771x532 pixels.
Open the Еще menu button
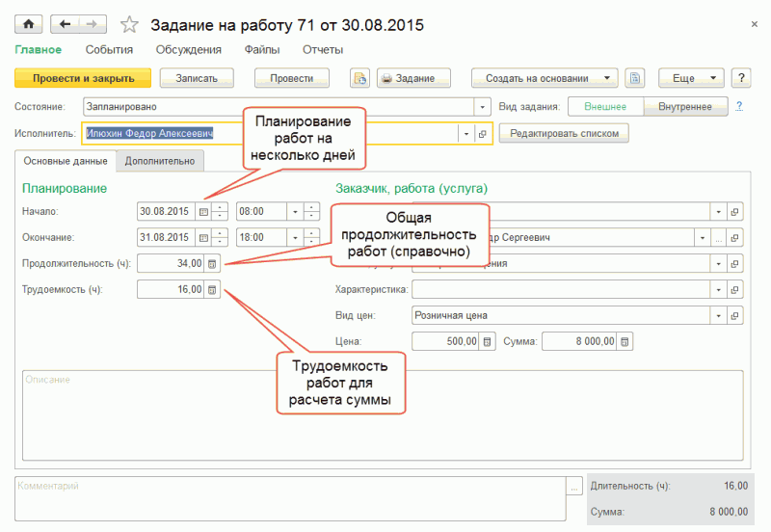click(x=690, y=78)
